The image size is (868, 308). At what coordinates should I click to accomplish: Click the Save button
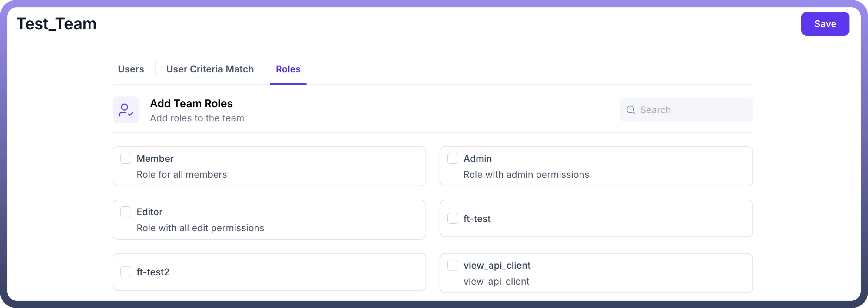point(825,24)
